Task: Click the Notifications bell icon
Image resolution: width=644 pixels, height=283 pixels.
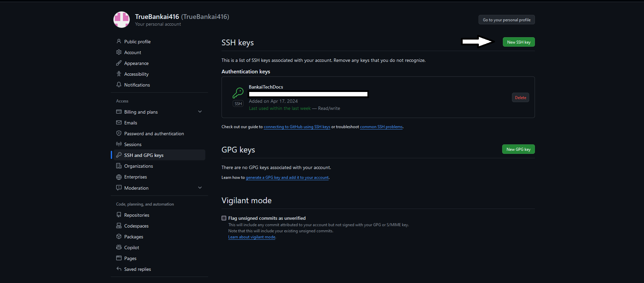Action: 119,85
